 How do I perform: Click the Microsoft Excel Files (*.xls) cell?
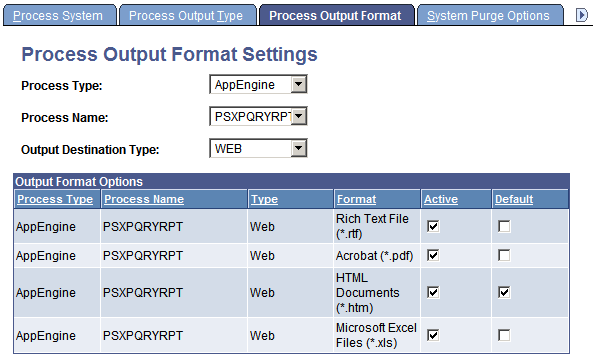376,335
